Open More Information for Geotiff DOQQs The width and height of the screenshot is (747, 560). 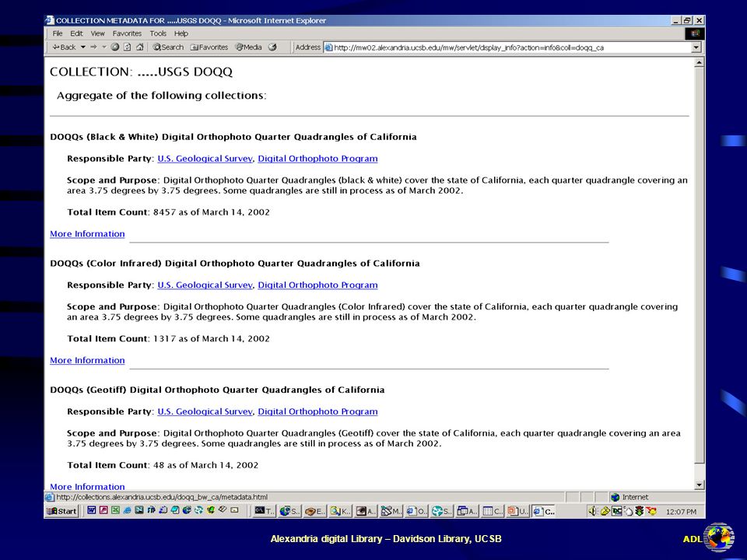(x=87, y=487)
